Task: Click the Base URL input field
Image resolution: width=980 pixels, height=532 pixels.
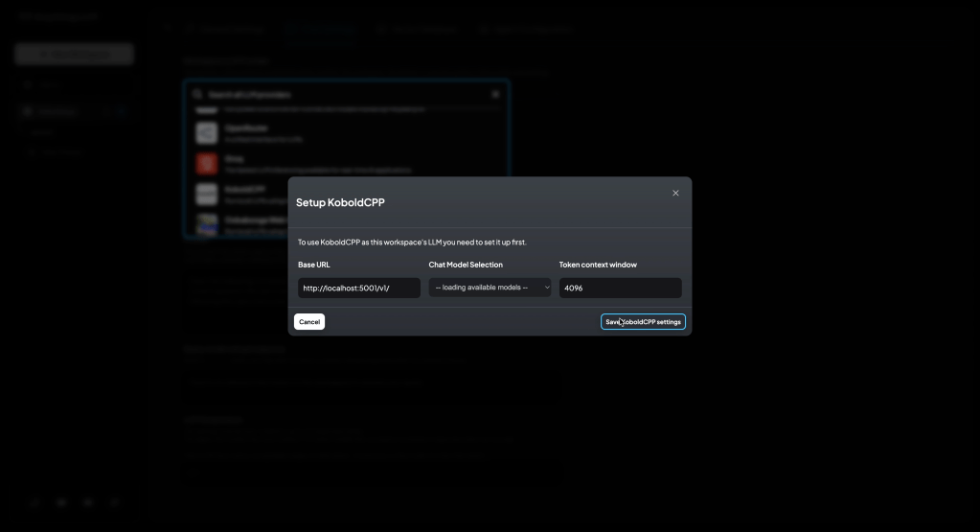Action: [358, 288]
